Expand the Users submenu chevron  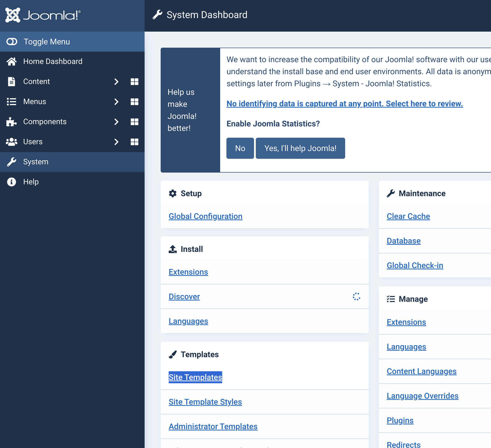pyautogui.click(x=116, y=142)
